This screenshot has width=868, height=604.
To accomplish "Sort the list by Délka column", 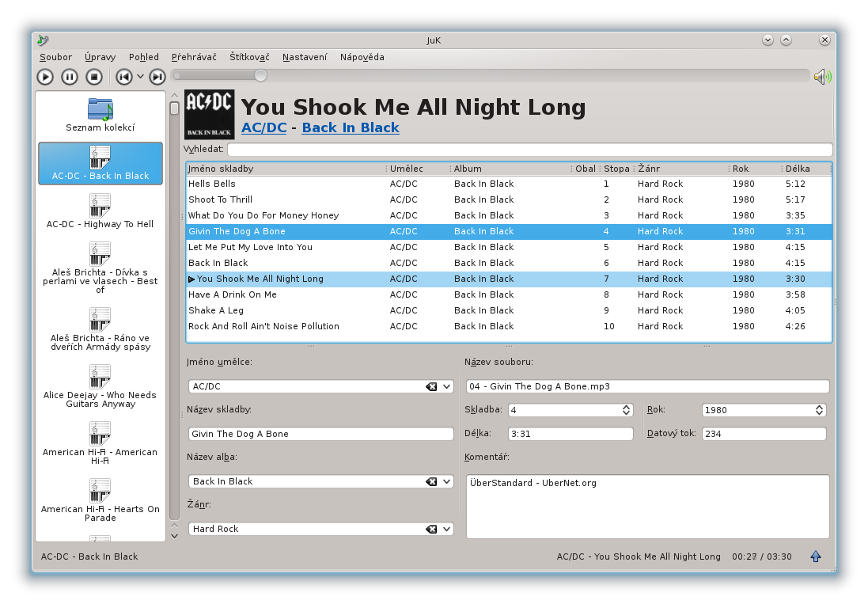I will (x=806, y=169).
